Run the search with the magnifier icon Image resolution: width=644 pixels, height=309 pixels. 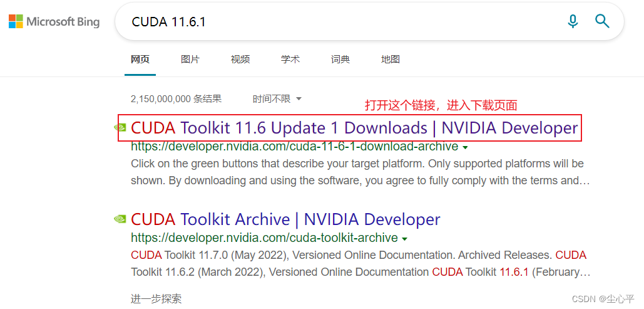click(602, 21)
